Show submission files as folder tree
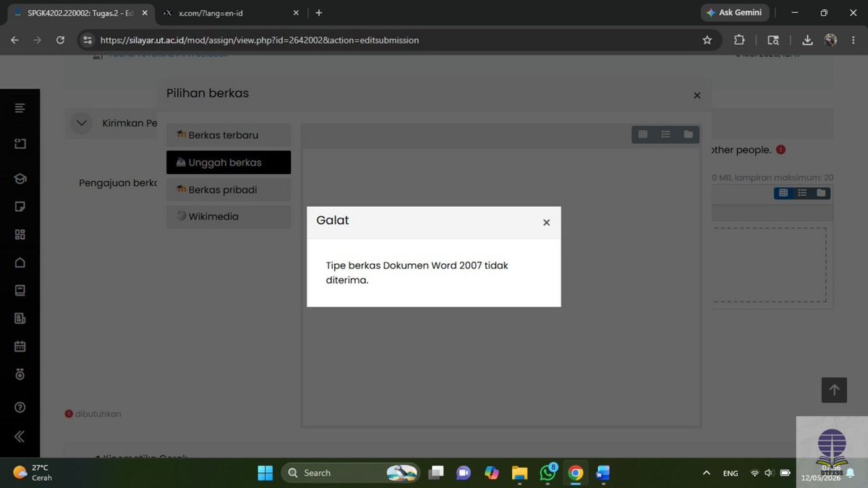The height and width of the screenshot is (488, 868). [x=821, y=193]
